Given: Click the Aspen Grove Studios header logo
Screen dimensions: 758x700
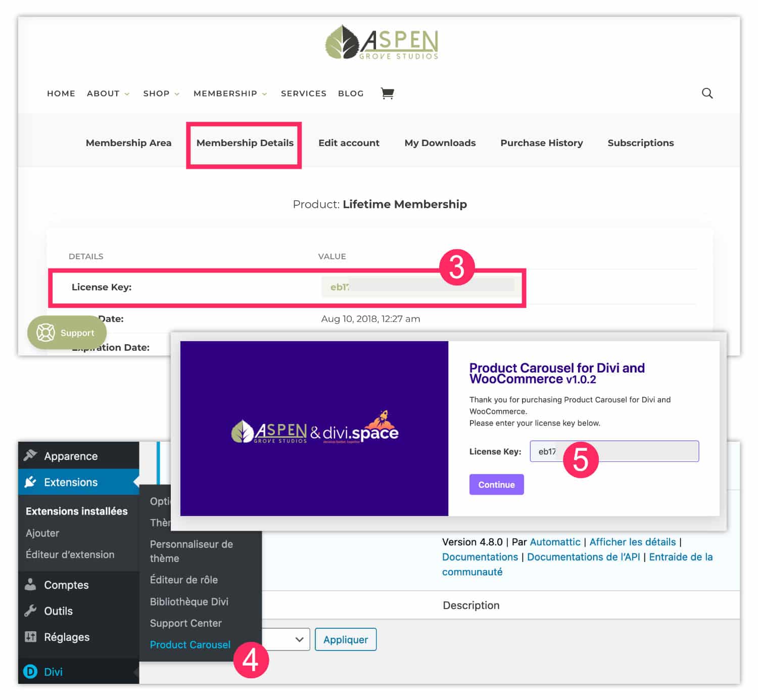Looking at the screenshot, I should point(382,42).
